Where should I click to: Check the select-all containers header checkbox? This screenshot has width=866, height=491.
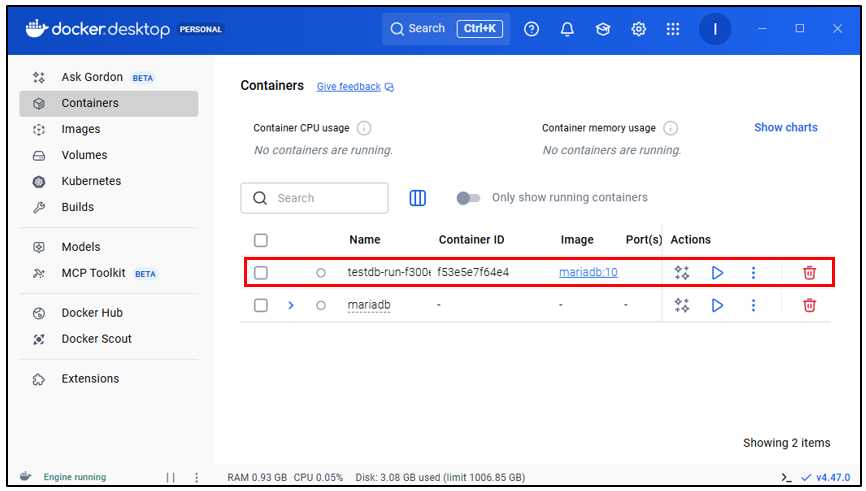tap(261, 240)
